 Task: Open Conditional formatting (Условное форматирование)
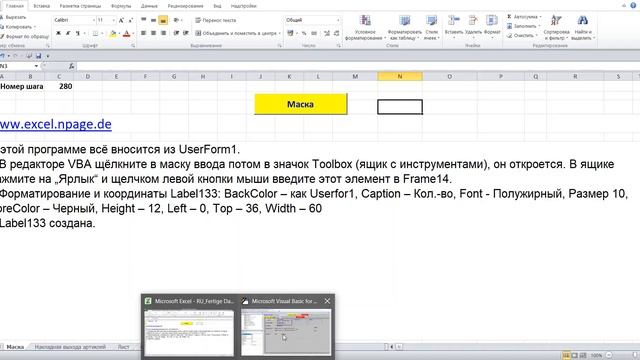click(x=365, y=27)
